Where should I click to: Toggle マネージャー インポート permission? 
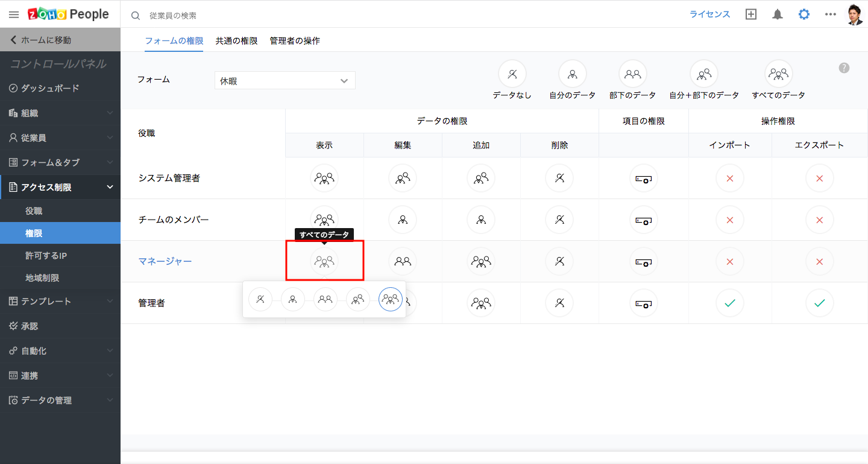(x=730, y=261)
